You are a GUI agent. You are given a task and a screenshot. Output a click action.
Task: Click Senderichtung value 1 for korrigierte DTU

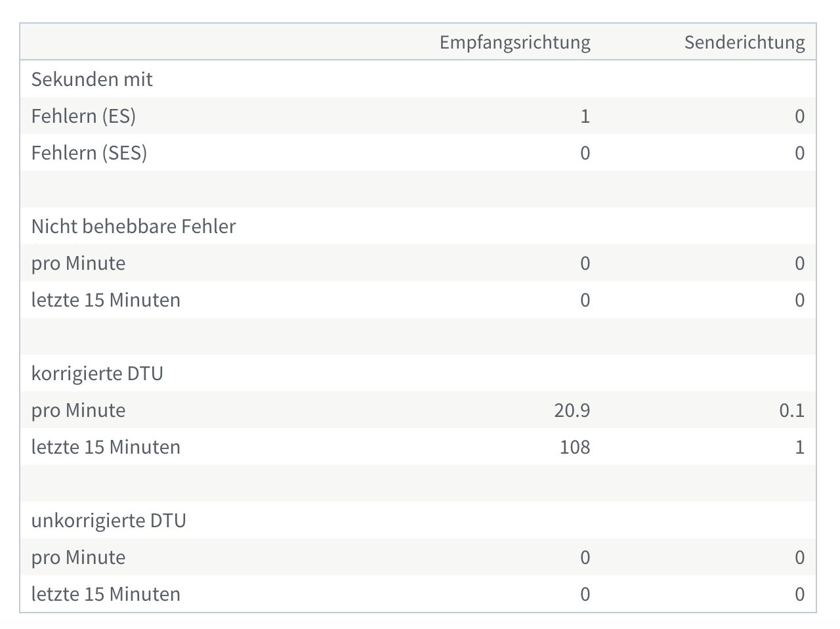[799, 447]
